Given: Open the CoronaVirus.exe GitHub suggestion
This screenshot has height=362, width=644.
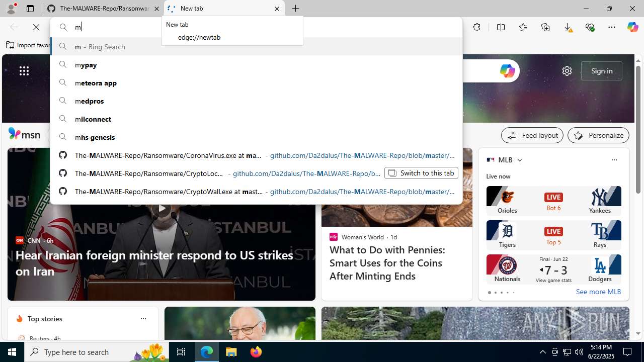Looking at the screenshot, I should (x=256, y=155).
